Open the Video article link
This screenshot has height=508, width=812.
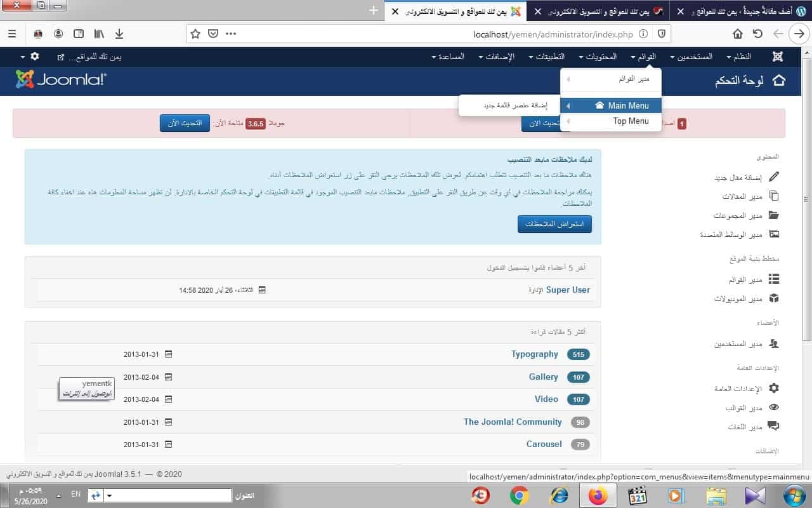[x=546, y=399]
